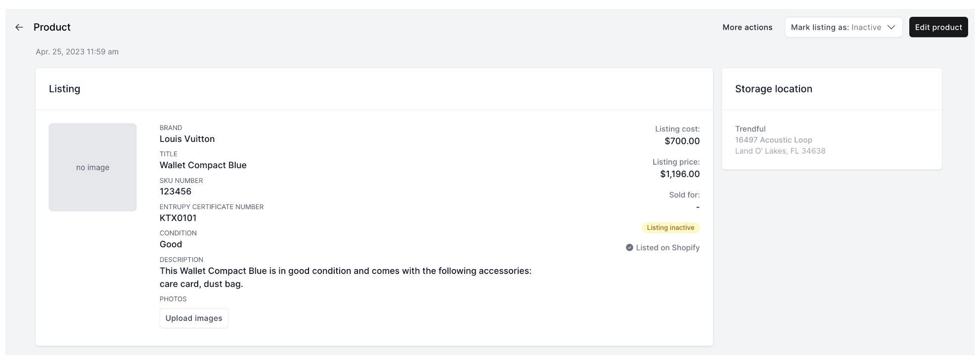Click the chevron in the Mark listing dropdown
This screenshot has width=980, height=358.
[x=891, y=27]
